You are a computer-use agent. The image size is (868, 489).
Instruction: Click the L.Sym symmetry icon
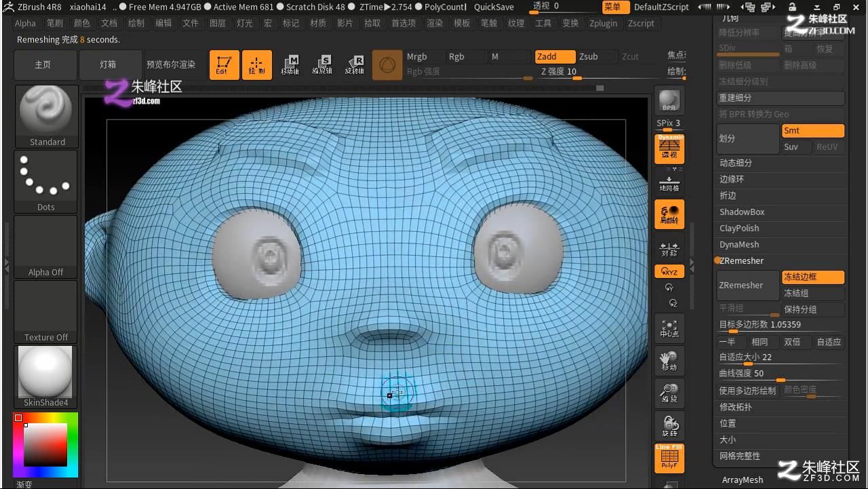point(669,250)
